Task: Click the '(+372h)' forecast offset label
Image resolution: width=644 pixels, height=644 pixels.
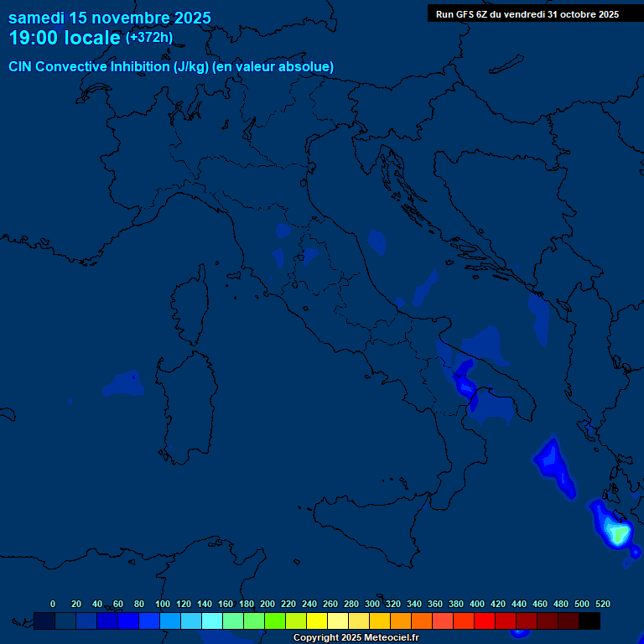Action: pyautogui.click(x=149, y=38)
